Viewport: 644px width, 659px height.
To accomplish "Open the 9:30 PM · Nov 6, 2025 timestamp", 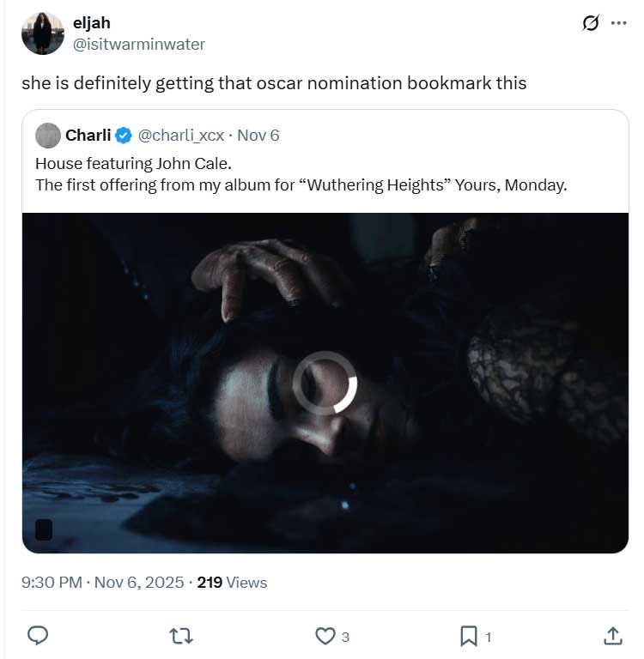I will 103,583.
